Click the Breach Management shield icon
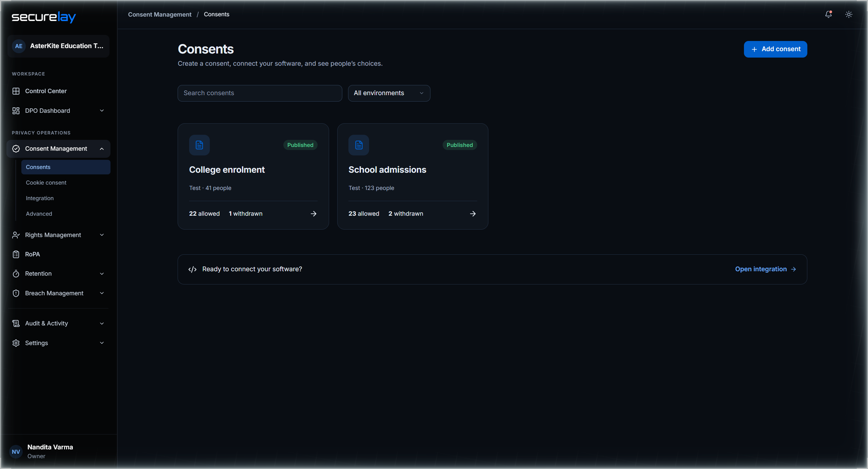 (x=16, y=293)
